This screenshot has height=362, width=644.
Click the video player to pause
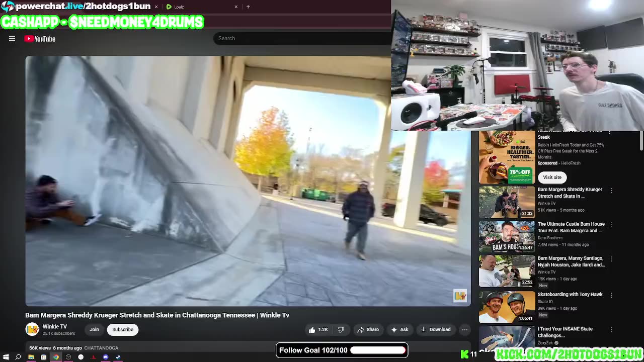pyautogui.click(x=248, y=181)
